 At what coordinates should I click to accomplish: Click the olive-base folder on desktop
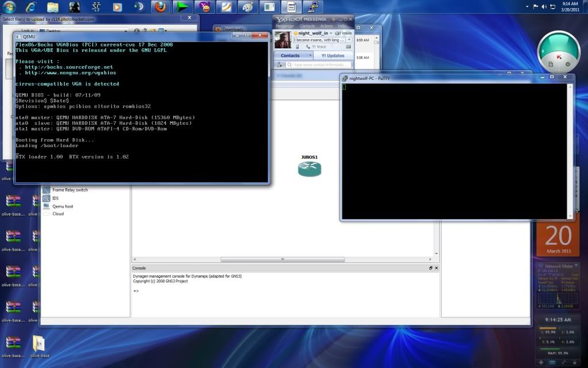tap(40, 346)
